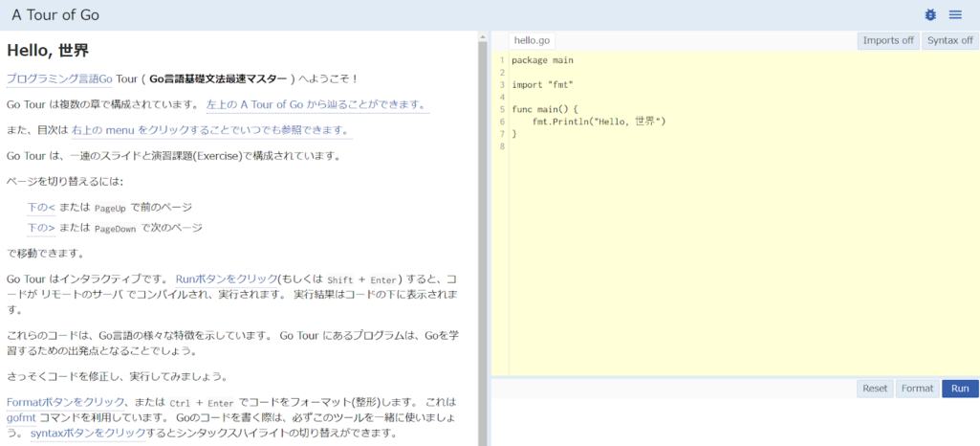Click the func main() { code line
This screenshot has height=446, width=980.
click(x=544, y=109)
